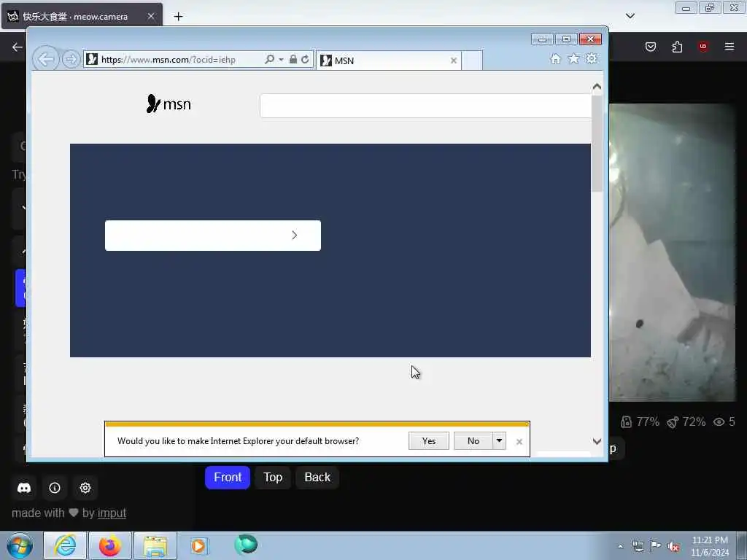Click the info circle icon
The height and width of the screenshot is (560, 747).
click(x=55, y=488)
